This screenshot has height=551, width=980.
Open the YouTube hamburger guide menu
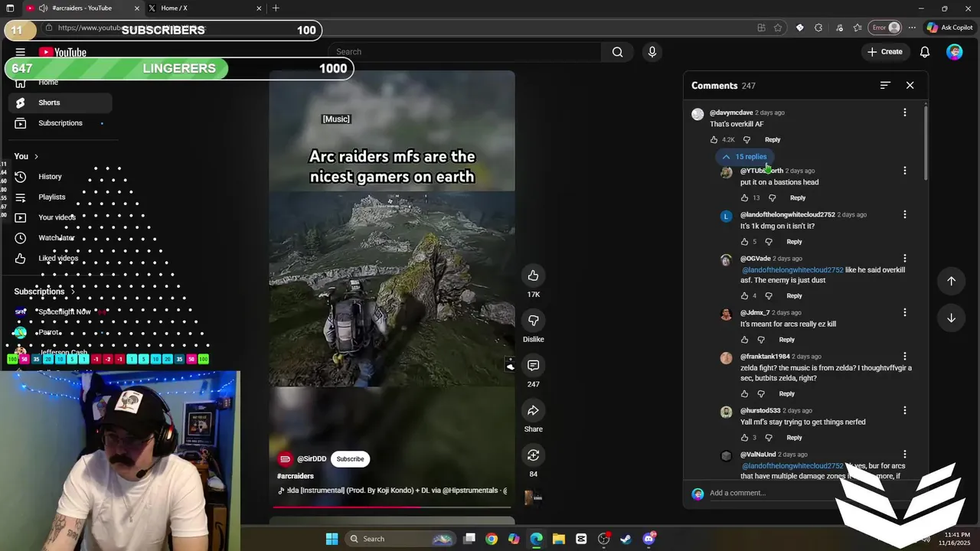[x=20, y=52]
